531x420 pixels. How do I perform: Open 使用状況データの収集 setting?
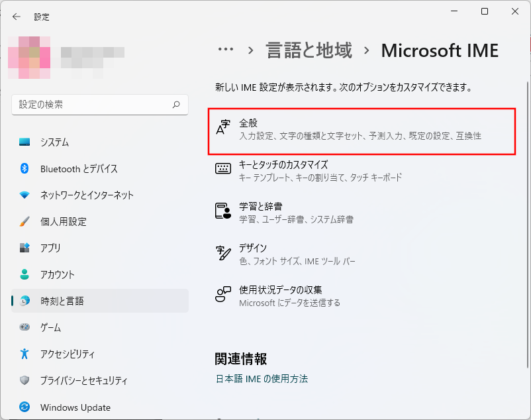[x=362, y=296]
